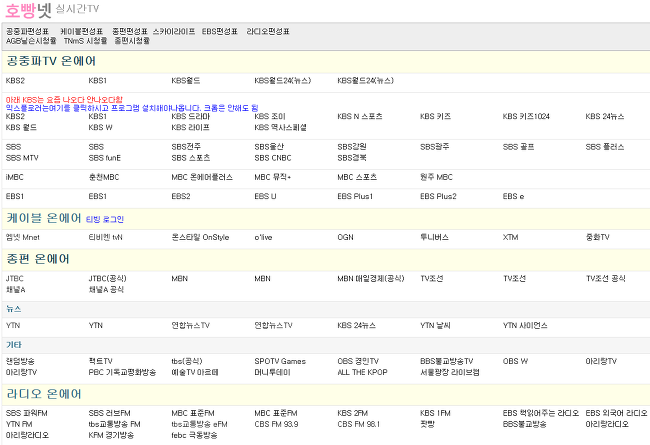Select the SBS울산 channel
This screenshot has width=650, height=445.
tap(269, 147)
